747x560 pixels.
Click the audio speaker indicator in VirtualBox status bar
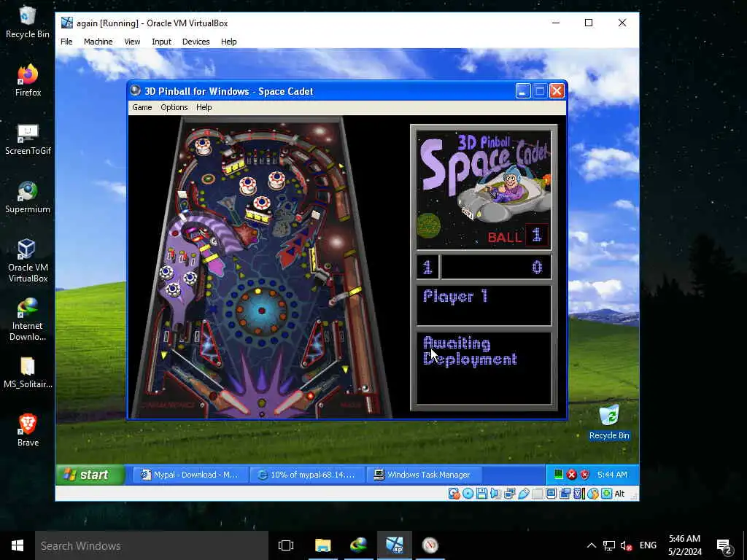coord(495,494)
